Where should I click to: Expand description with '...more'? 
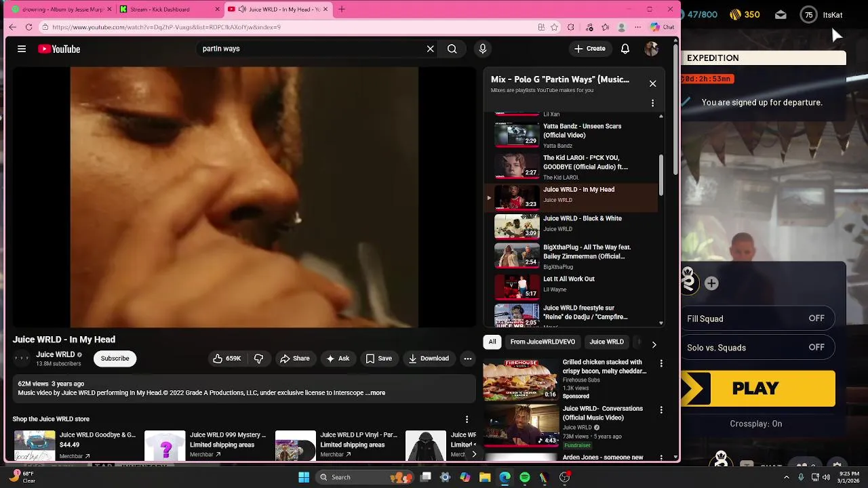376,393
